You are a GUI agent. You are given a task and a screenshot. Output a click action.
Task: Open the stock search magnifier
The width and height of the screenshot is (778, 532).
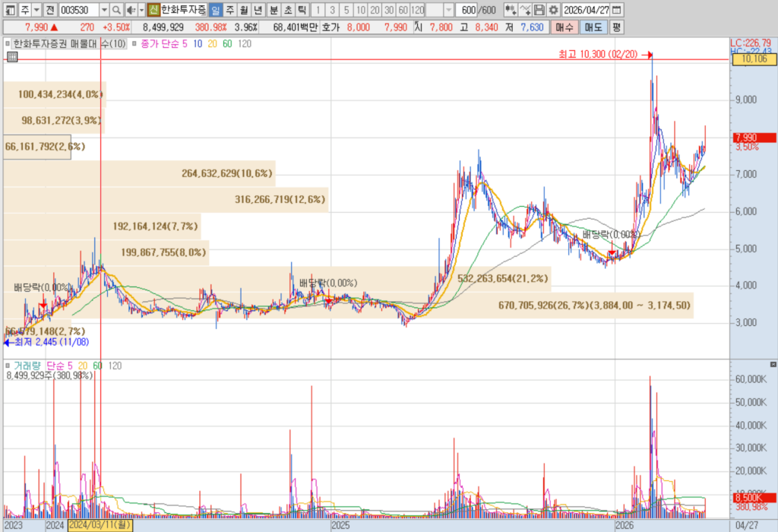point(116,10)
